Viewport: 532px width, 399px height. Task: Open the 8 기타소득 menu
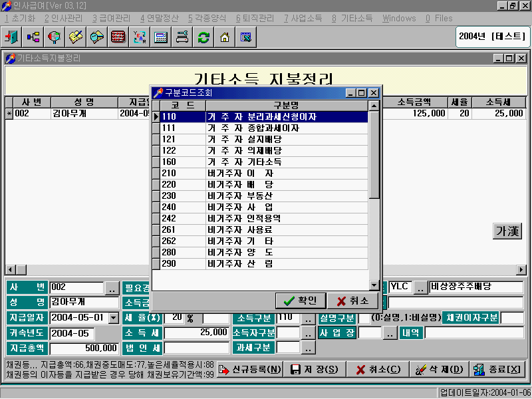[352, 18]
